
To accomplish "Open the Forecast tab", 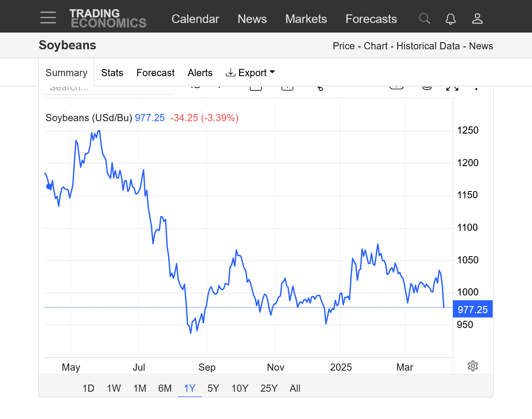I will 155,73.
